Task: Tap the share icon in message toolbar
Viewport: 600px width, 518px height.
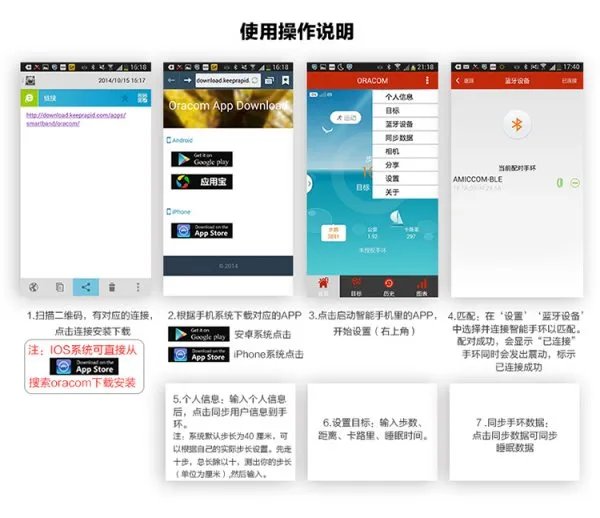Action: (x=86, y=287)
